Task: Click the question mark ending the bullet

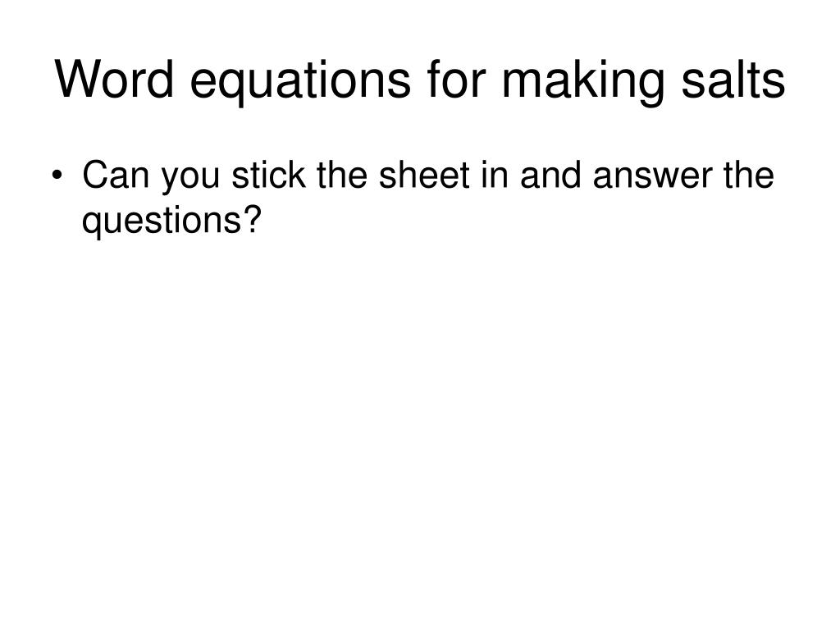Action: (x=253, y=218)
